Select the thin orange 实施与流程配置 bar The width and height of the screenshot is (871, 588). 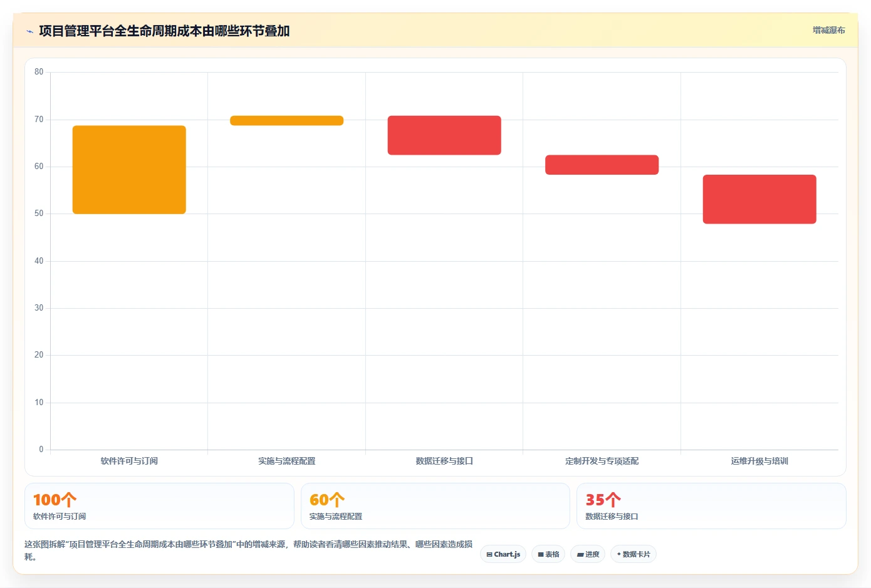pos(287,121)
